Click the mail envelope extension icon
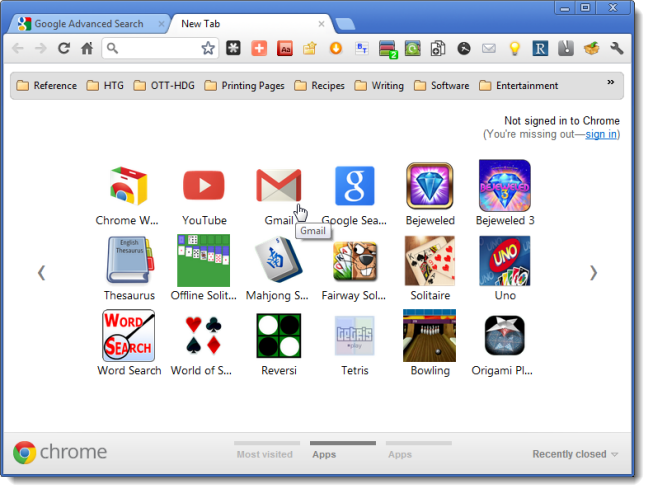The height and width of the screenshot is (492, 650). 489,48
